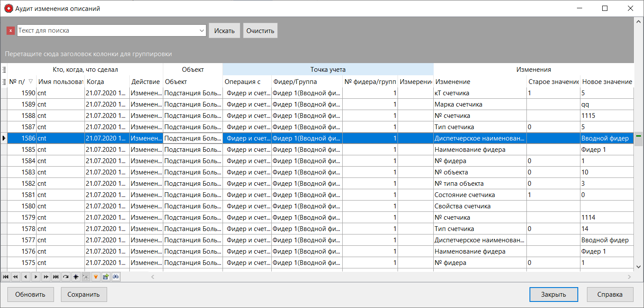
Task: Export the grid with the save-disk icon
Action: click(x=106, y=277)
